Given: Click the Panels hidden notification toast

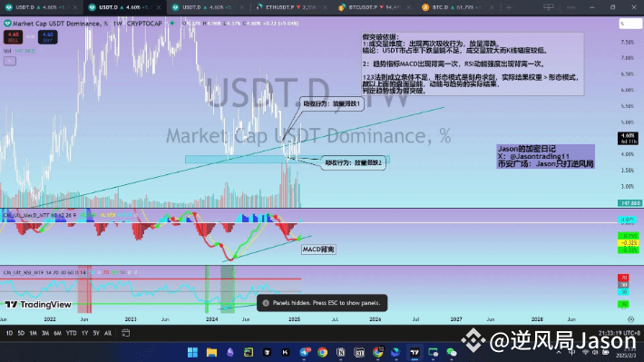Looking at the screenshot, I should pos(322,303).
